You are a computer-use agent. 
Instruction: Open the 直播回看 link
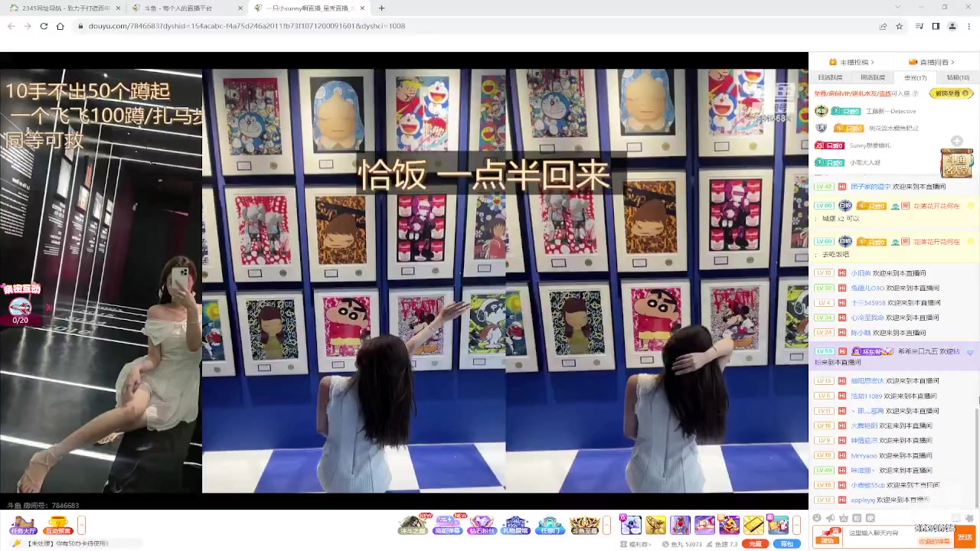click(933, 62)
